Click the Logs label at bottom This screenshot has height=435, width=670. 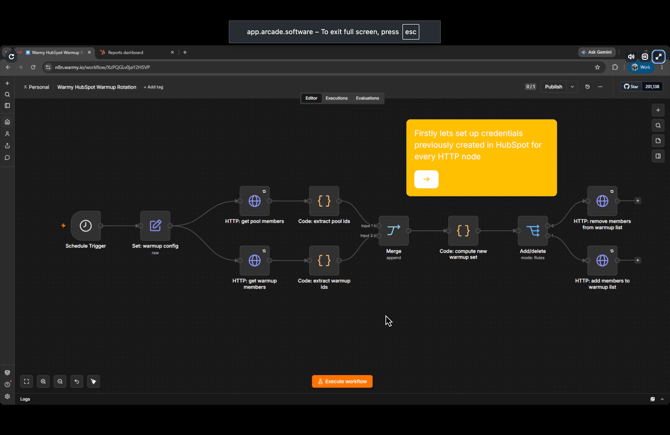[x=25, y=399]
